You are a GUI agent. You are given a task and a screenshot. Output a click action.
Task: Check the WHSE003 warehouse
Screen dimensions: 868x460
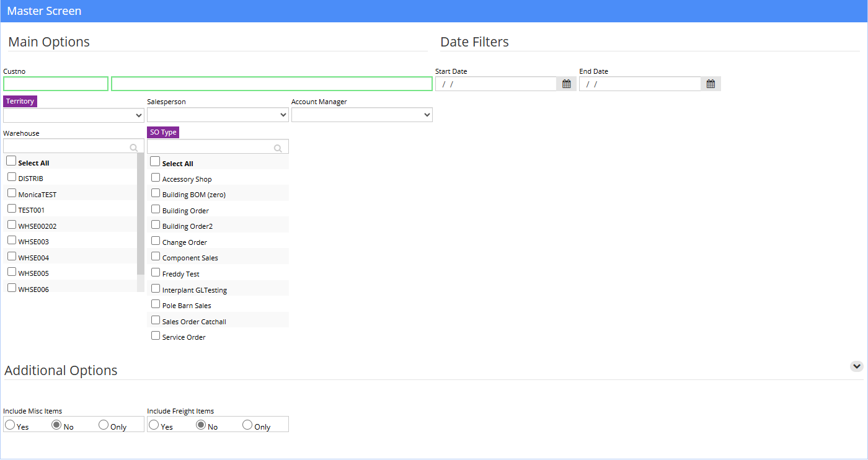click(12, 240)
